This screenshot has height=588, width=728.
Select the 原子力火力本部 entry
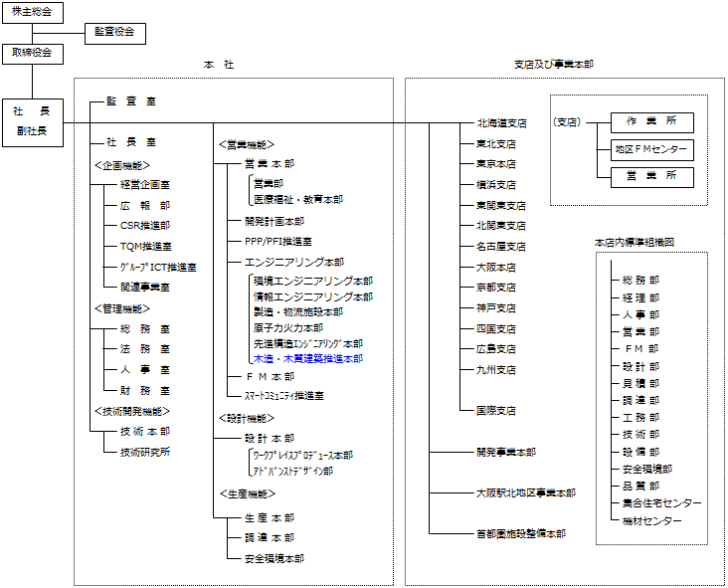click(287, 327)
